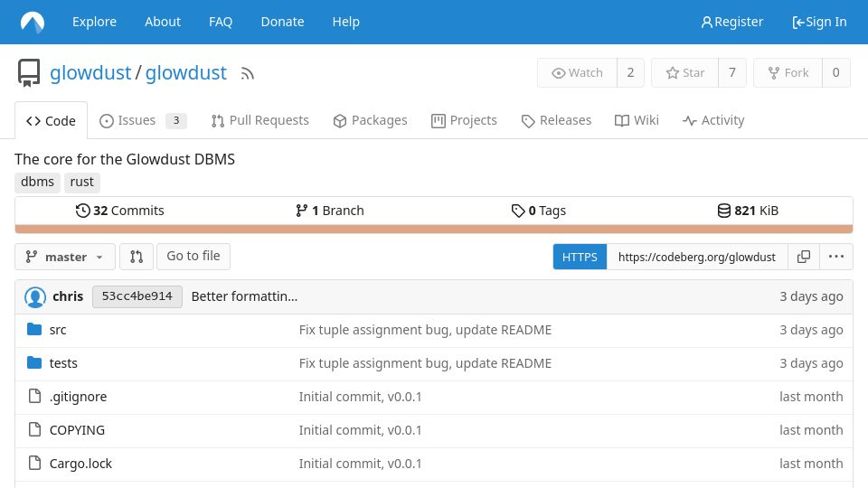Click the issues count badge 3

(x=176, y=120)
